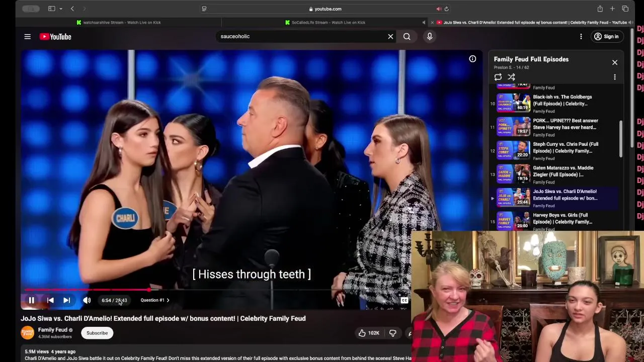Open Family Feud channel avatar
The height and width of the screenshot is (362, 644).
(x=27, y=333)
